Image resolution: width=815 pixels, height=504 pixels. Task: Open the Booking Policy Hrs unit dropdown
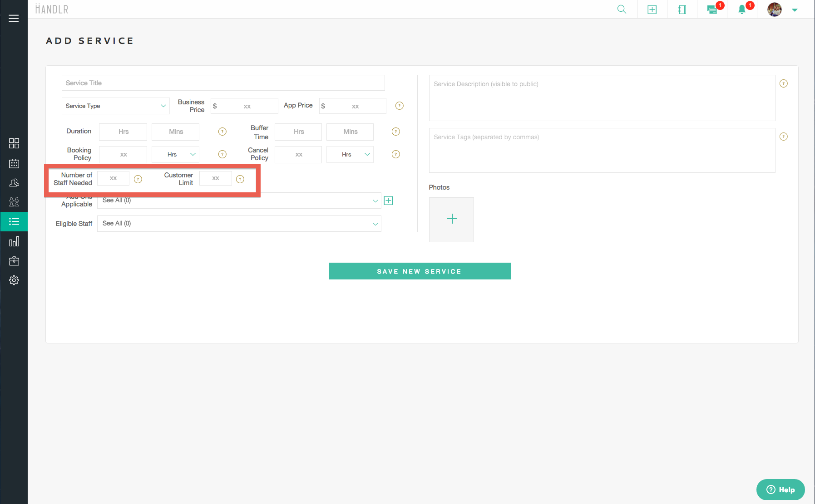[176, 155]
